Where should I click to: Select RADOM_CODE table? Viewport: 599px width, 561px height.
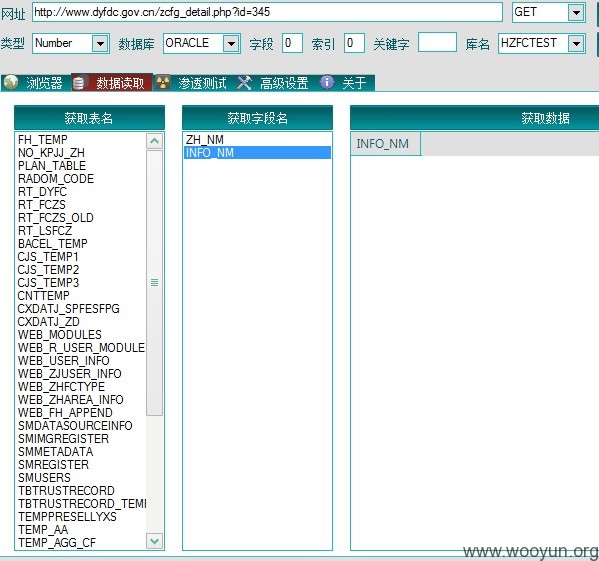56,179
